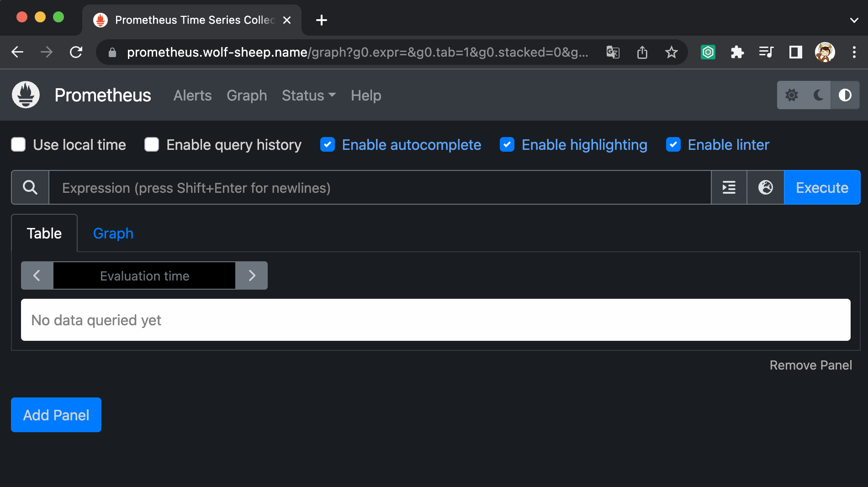
Task: Click the Prometheus flame logo
Action: [26, 95]
